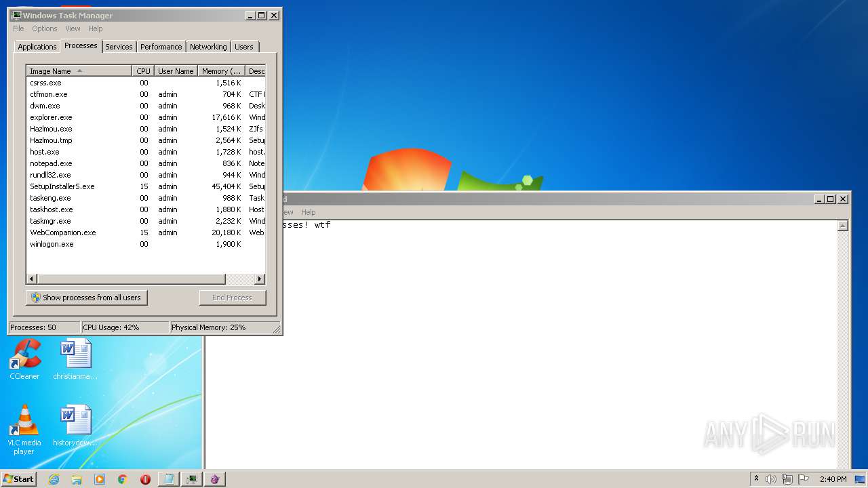Open the CCleaner desktop shortcut
The width and height of the screenshot is (868, 488).
(x=24, y=360)
